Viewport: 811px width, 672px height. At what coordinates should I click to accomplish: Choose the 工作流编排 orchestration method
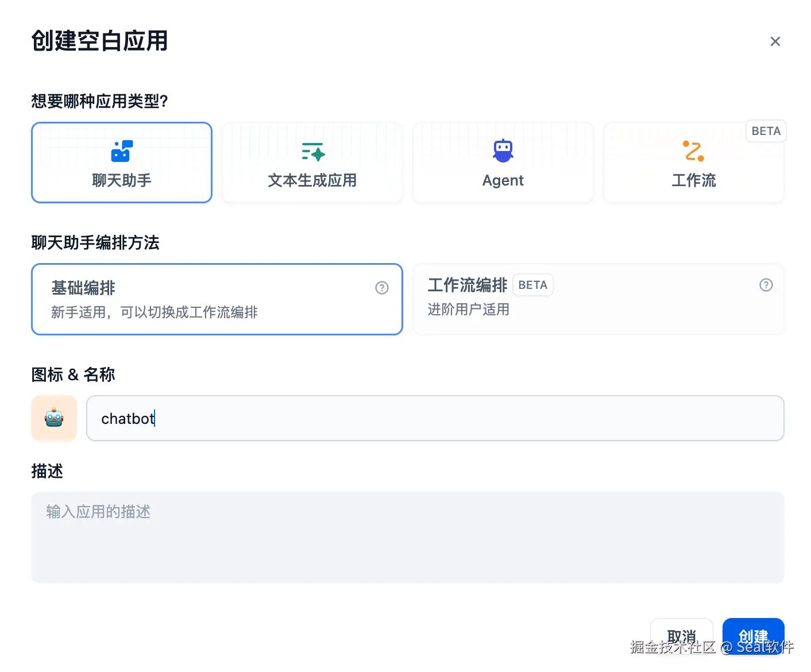pyautogui.click(x=598, y=299)
